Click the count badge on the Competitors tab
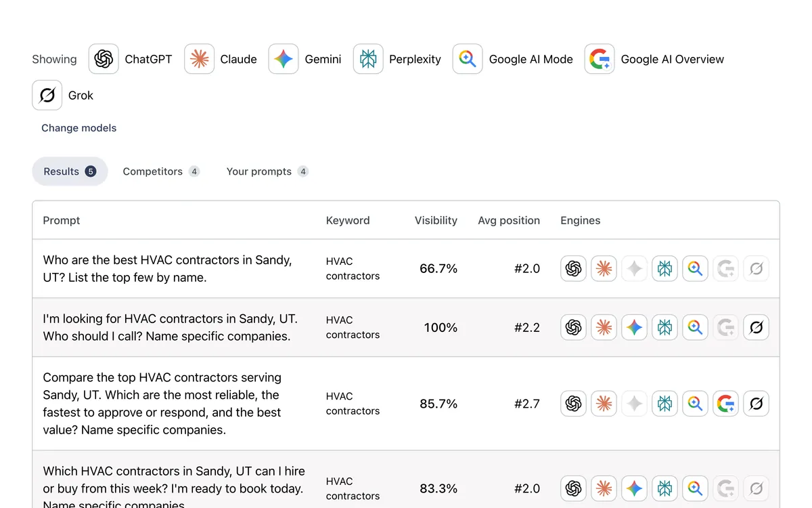 194,171
